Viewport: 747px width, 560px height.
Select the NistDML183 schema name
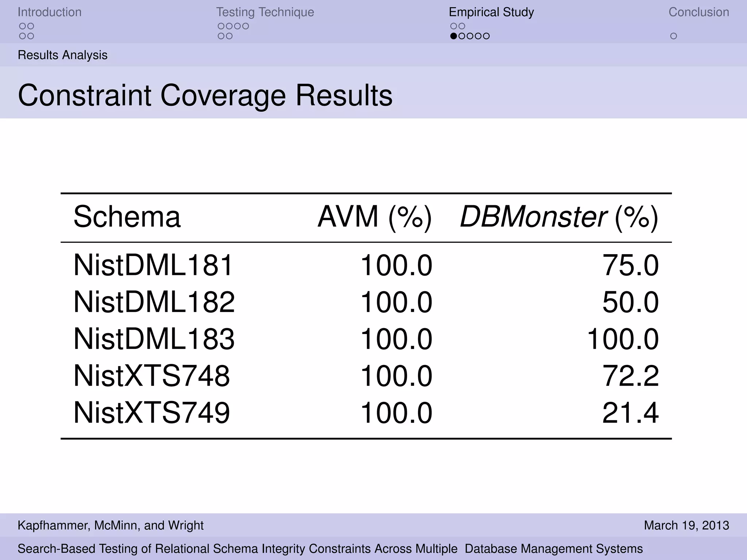[154, 339]
